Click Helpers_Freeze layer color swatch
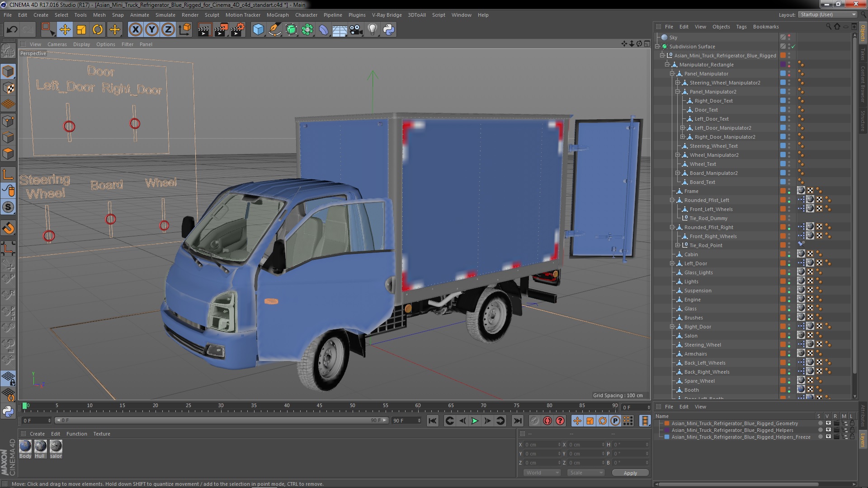Screen dimensions: 868x488 pyautogui.click(x=666, y=437)
